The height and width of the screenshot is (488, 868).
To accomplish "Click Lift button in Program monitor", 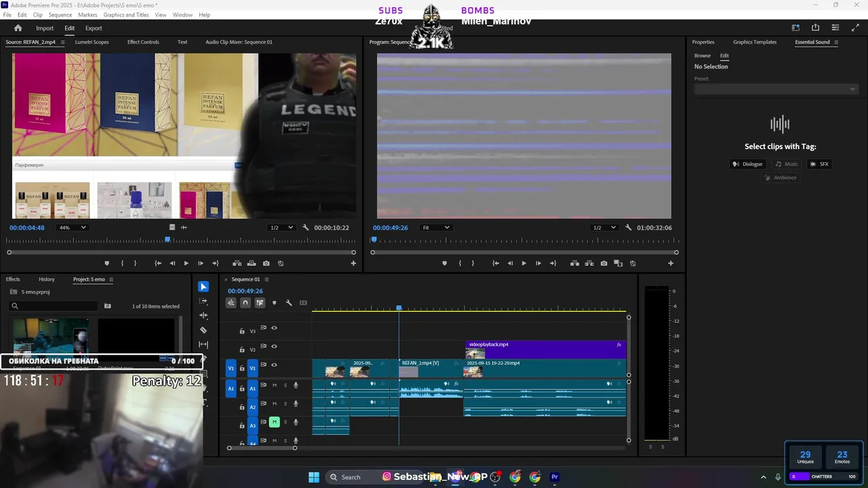I will coord(574,263).
